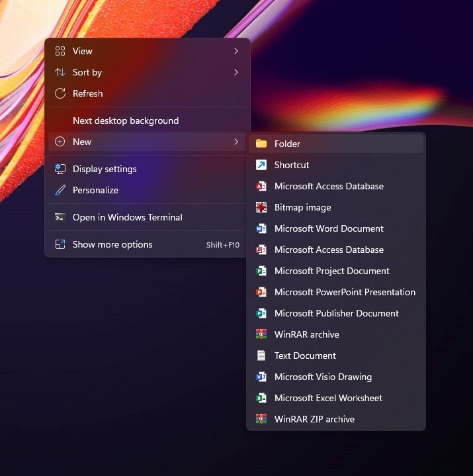Switch to Next desktop background
Screen dimensions: 473x476
pyautogui.click(x=126, y=120)
